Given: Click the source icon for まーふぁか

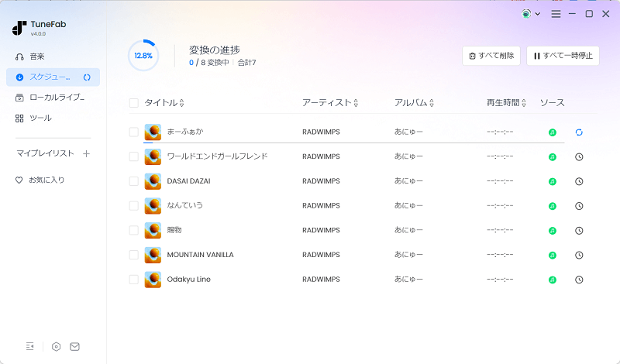Looking at the screenshot, I should pyautogui.click(x=553, y=132).
